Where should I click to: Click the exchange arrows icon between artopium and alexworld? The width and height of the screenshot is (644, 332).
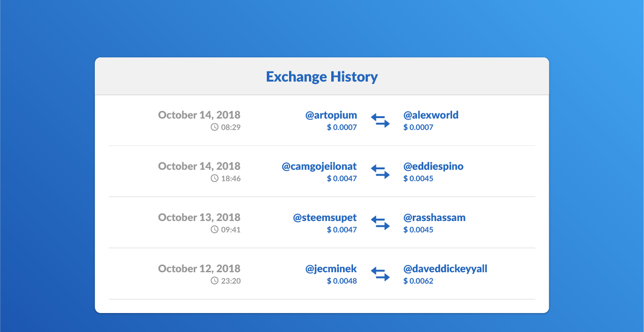(x=380, y=120)
